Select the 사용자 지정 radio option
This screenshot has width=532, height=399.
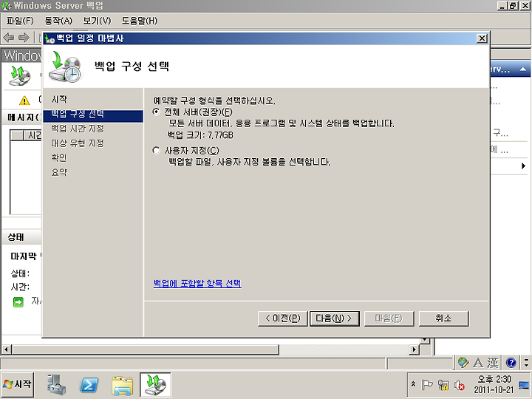pyautogui.click(x=156, y=150)
